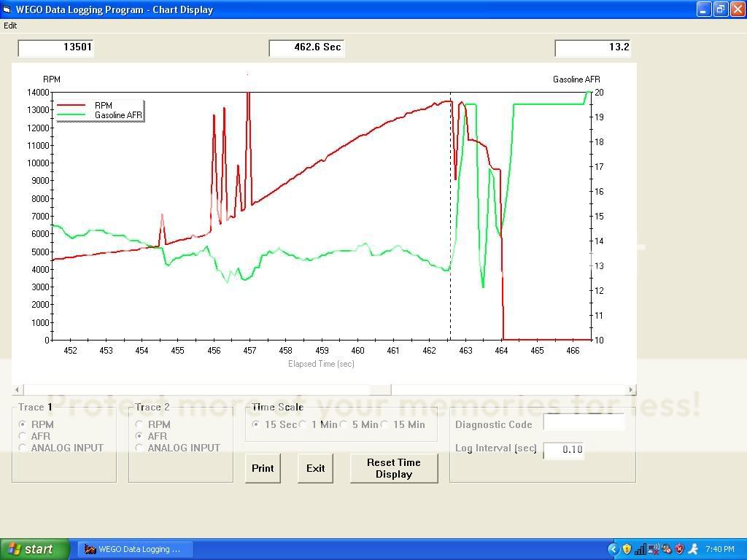Click the dashed cursor line at 462.6 sec
747x560 pixels.
coord(451,214)
